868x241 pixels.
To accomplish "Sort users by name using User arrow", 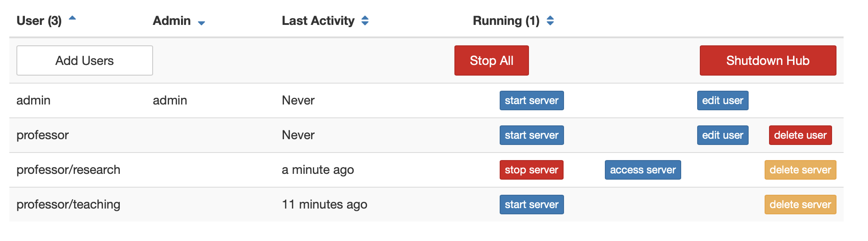I will pos(72,18).
